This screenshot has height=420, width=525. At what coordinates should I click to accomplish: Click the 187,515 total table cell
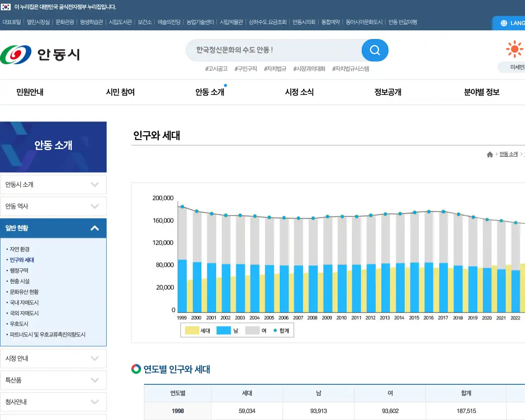pyautogui.click(x=466, y=411)
